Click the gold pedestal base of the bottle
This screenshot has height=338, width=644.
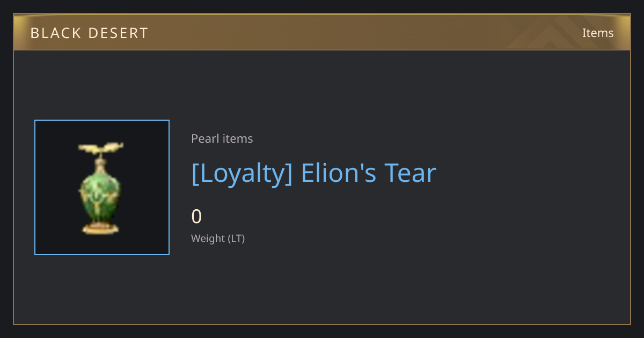click(100, 228)
